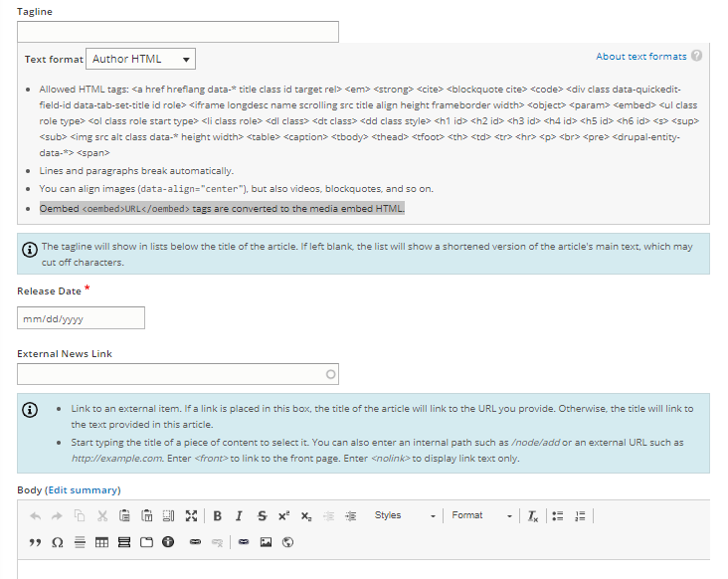Click the help question mark icon beside About text formats
This screenshot has width=728, height=579.
(696, 56)
